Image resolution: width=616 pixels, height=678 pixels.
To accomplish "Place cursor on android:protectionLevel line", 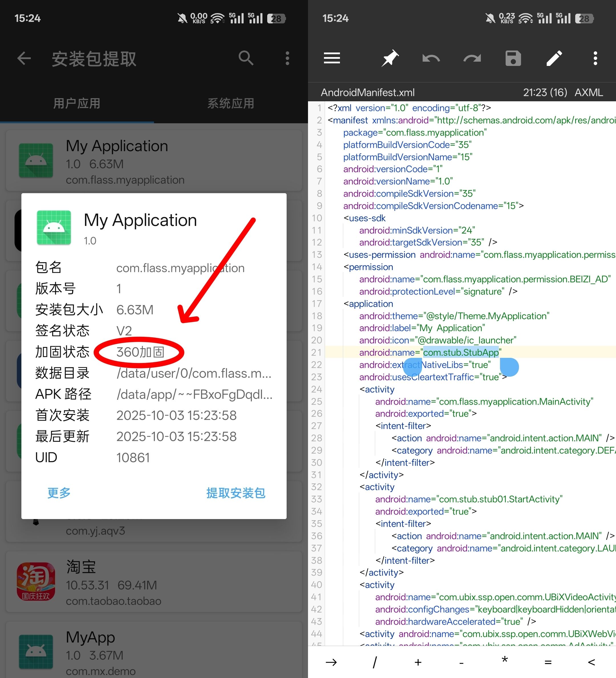I will (x=438, y=291).
